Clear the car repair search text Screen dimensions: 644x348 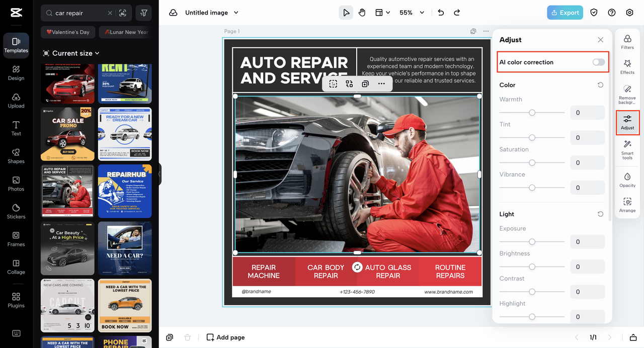(110, 13)
